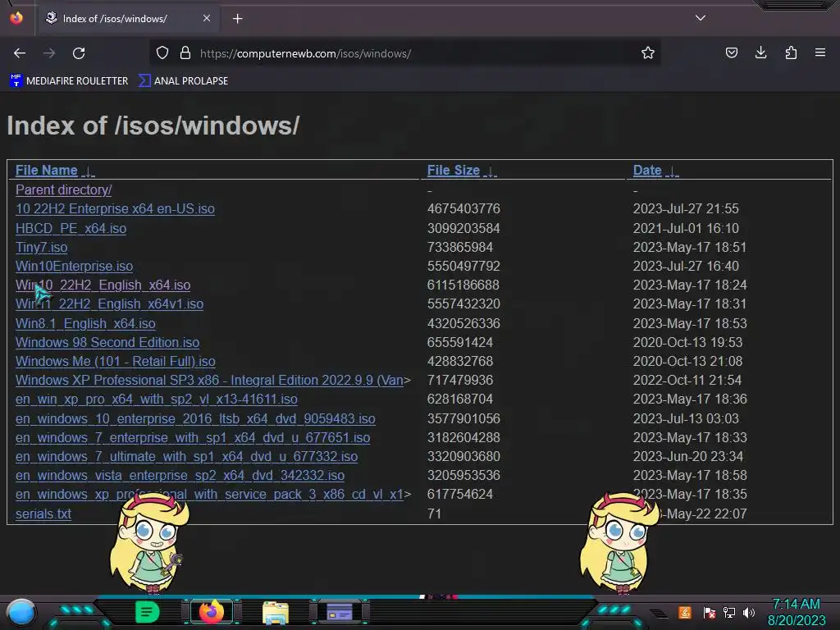Screen dimensions: 840x630
Task: View site security via the padlock icon
Action: click(x=185, y=53)
